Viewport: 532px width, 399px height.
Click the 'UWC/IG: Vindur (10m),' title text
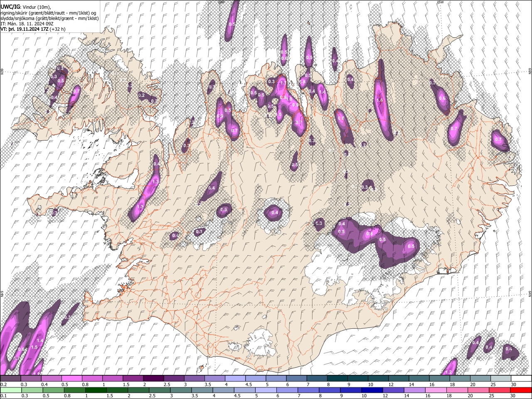(27, 7)
